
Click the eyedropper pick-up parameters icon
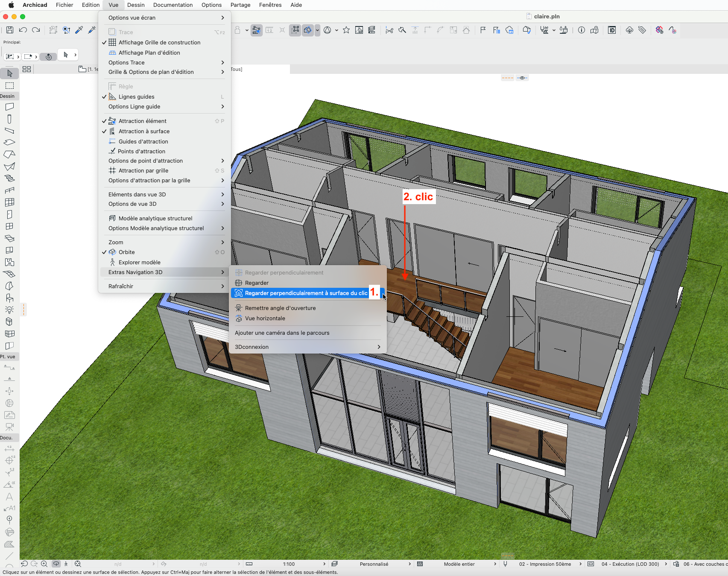(79, 30)
